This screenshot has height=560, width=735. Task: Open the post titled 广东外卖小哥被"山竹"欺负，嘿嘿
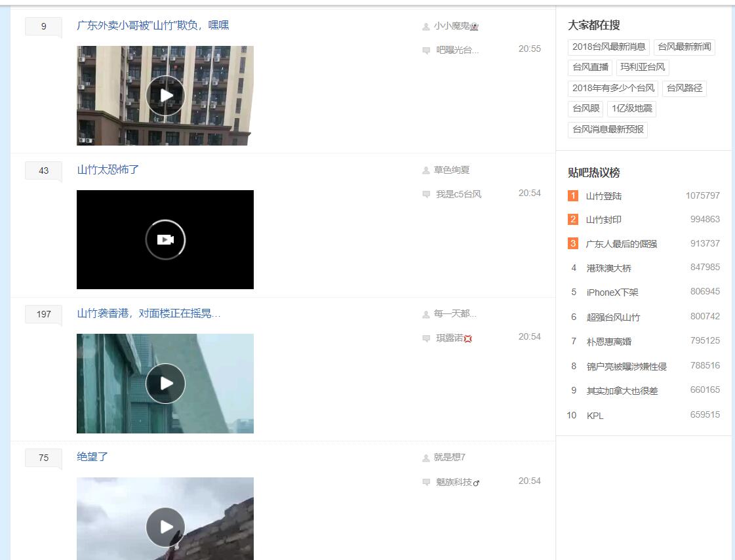click(153, 26)
